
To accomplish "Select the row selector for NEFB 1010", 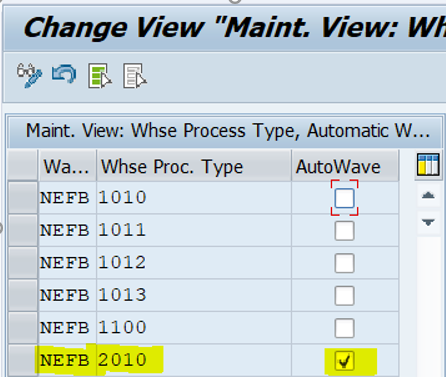I will point(23,198).
